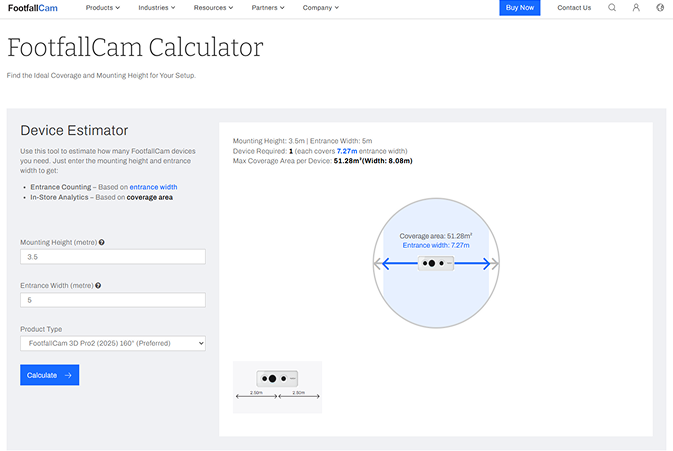Expand the Partners menu

268,8
